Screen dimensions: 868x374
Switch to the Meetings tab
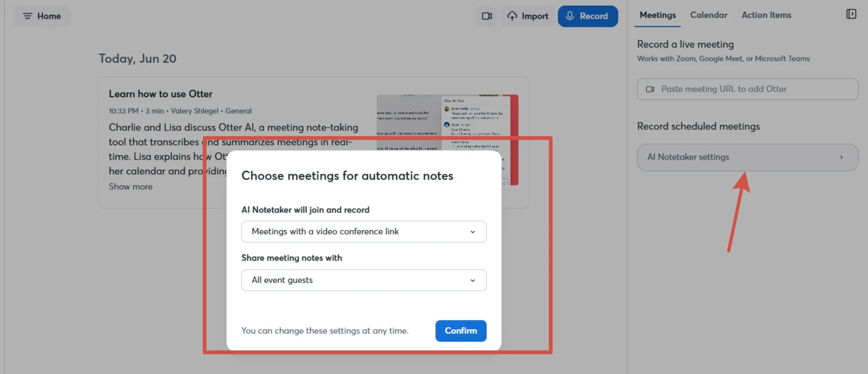coord(658,15)
